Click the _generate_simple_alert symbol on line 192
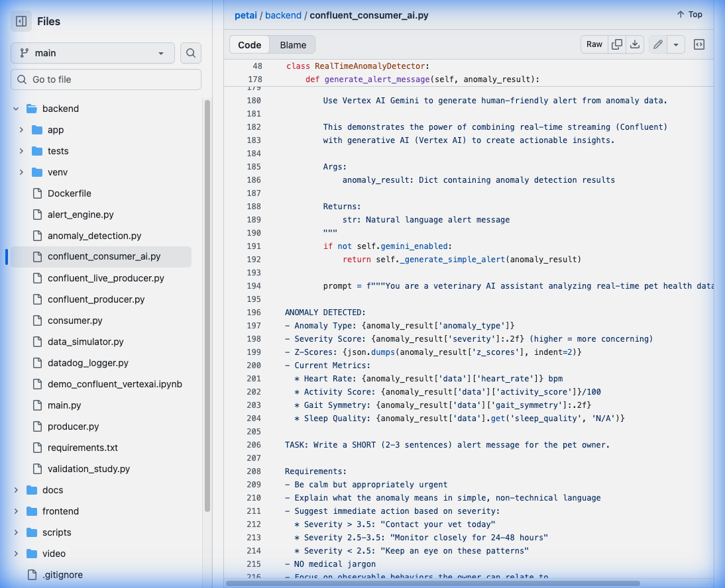 coord(452,260)
